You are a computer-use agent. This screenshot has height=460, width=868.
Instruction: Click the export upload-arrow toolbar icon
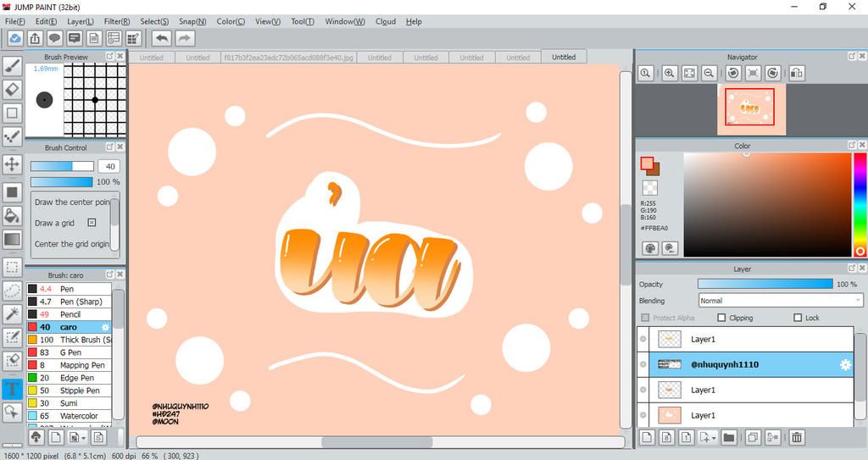(x=35, y=38)
